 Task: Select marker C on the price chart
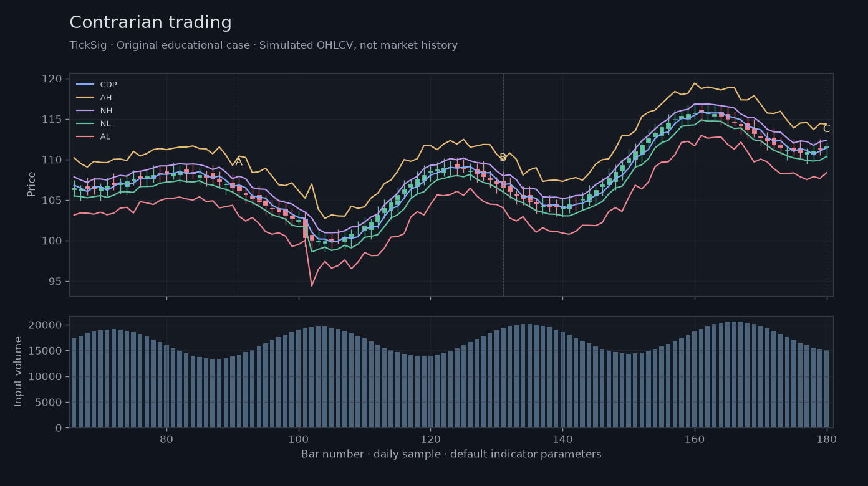[x=826, y=129]
